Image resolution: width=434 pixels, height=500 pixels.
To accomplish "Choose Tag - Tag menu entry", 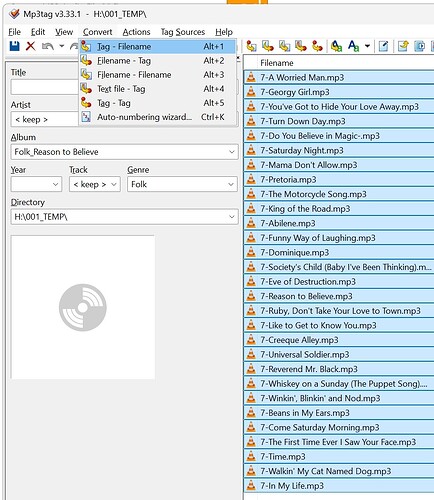I will point(157,103).
